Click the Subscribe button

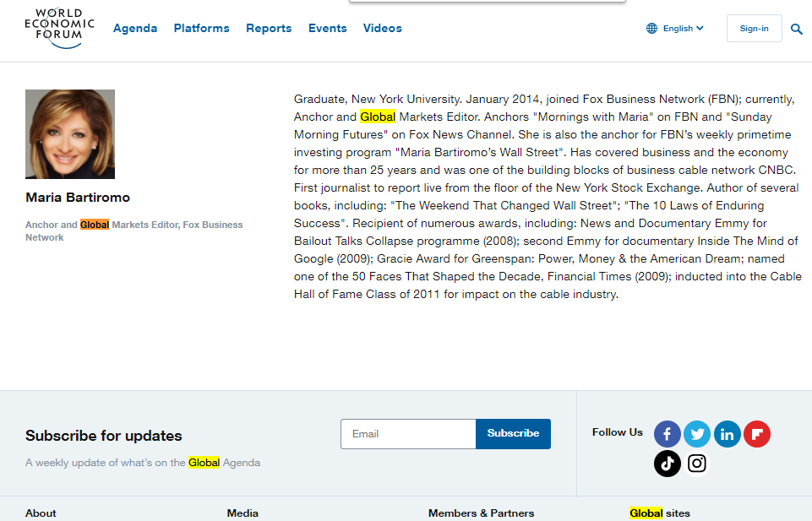pos(513,433)
